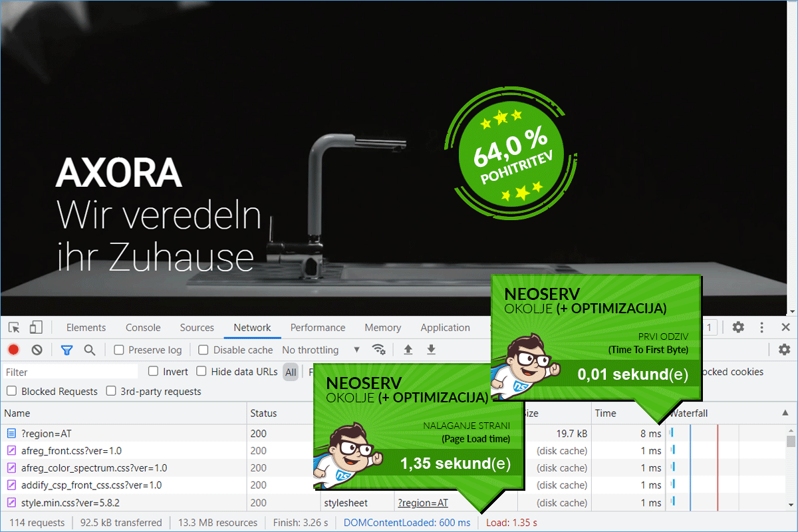
Task: Close the DevTools panel
Action: [x=785, y=327]
